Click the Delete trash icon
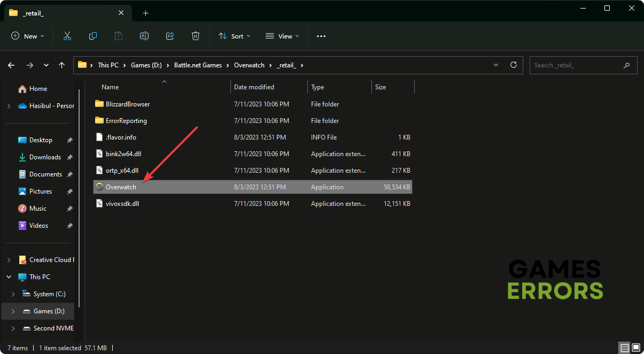This screenshot has height=354, width=644. coord(196,36)
